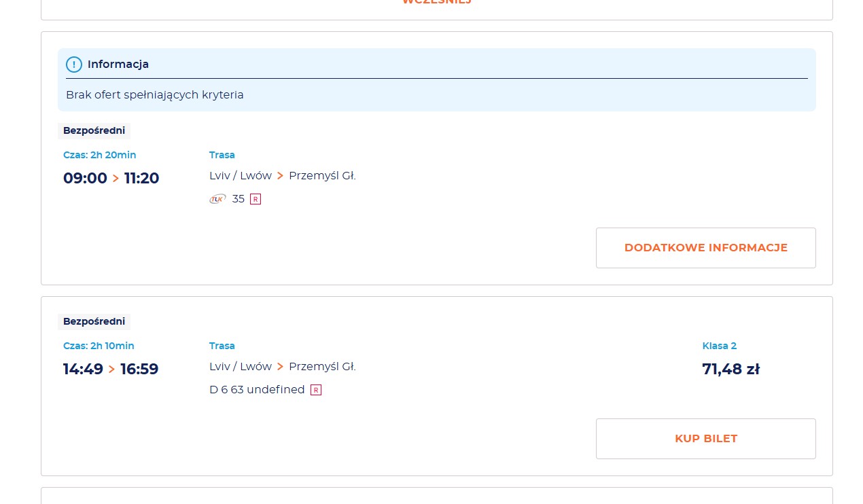The width and height of the screenshot is (863, 504).
Task: Click the reservation R icon beside D 6 63
Action: [x=316, y=390]
